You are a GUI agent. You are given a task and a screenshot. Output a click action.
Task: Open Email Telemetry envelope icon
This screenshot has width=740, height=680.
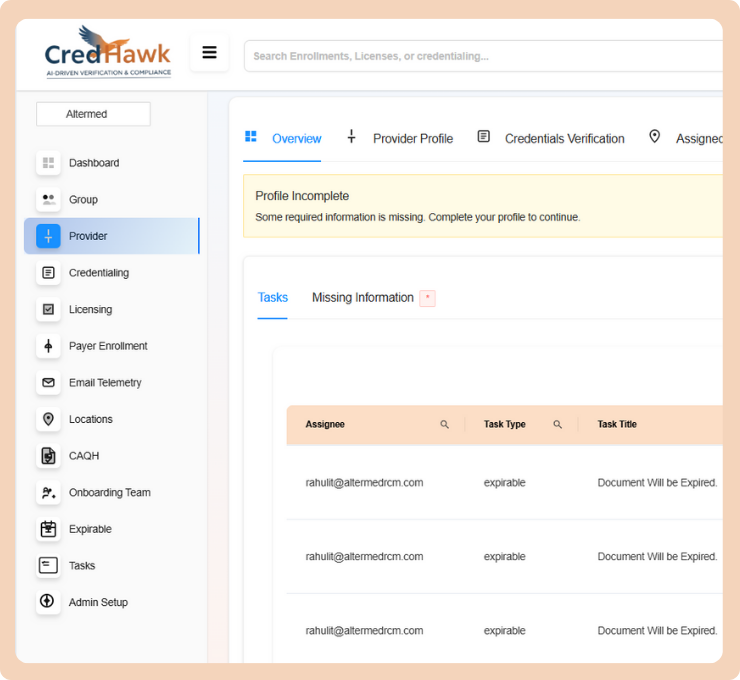pyautogui.click(x=48, y=383)
